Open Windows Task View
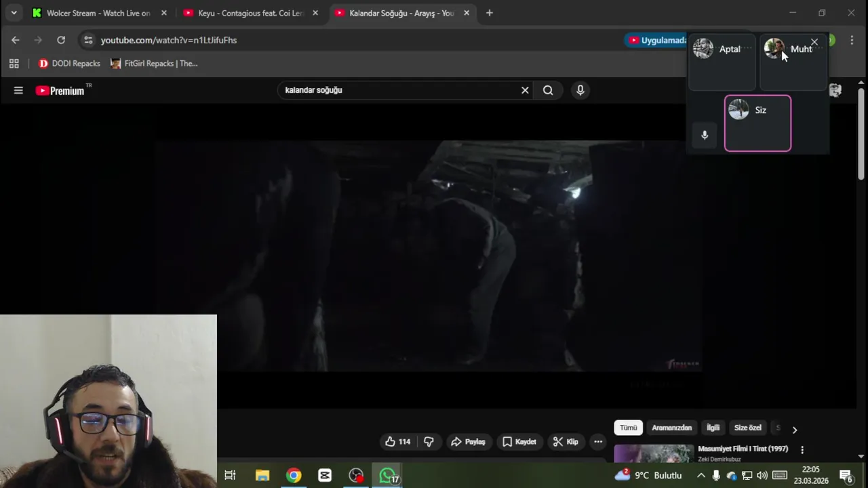The image size is (868, 488). [230, 475]
